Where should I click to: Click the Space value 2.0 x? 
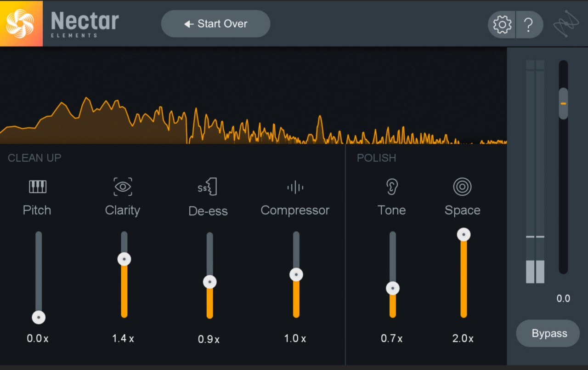[463, 339]
